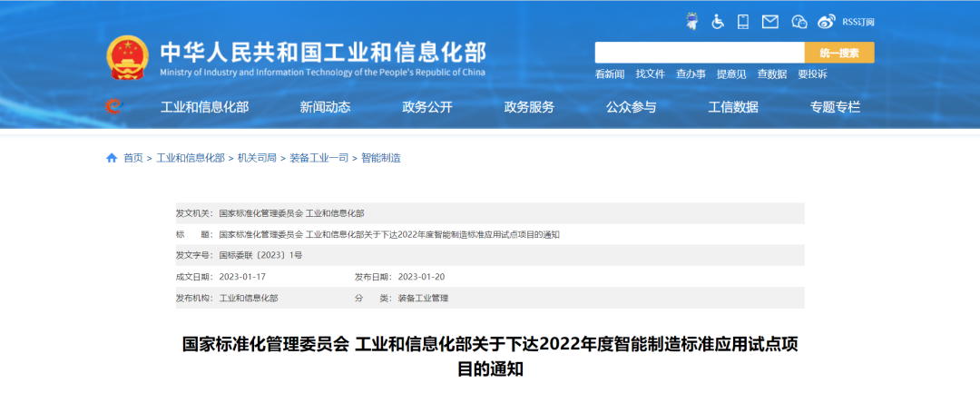The image size is (980, 393).
Task: Go to 首页 in the breadcrumb
Action: pos(133,158)
